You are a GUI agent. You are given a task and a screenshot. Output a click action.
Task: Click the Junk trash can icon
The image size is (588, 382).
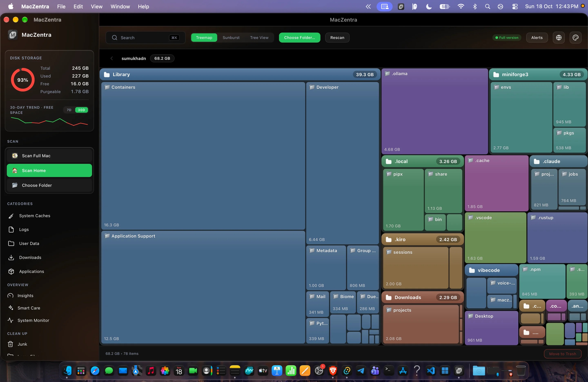(x=10, y=344)
